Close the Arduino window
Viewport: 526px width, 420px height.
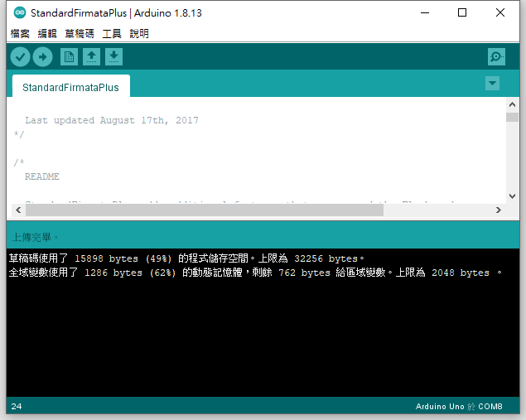[x=500, y=12]
